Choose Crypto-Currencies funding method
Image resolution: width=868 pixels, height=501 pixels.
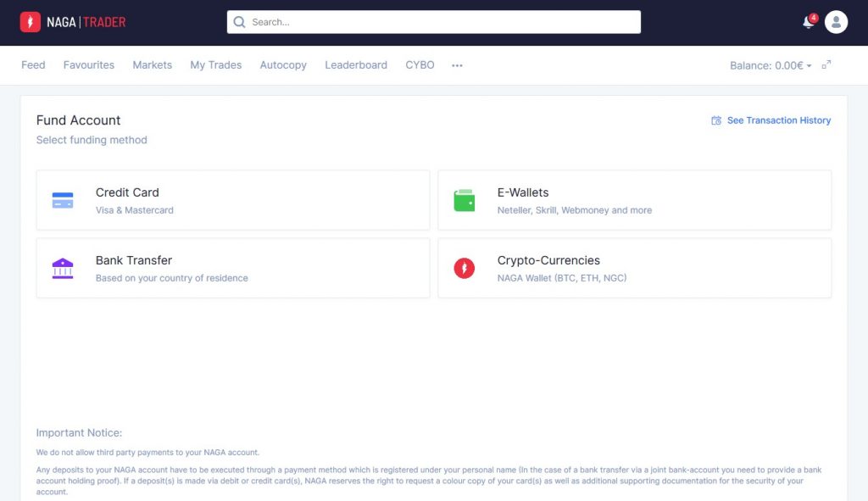coord(634,268)
